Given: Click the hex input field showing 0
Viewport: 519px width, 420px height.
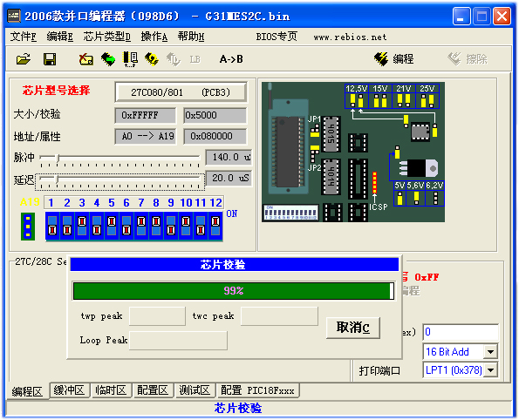Looking at the screenshot, I should tap(461, 332).
